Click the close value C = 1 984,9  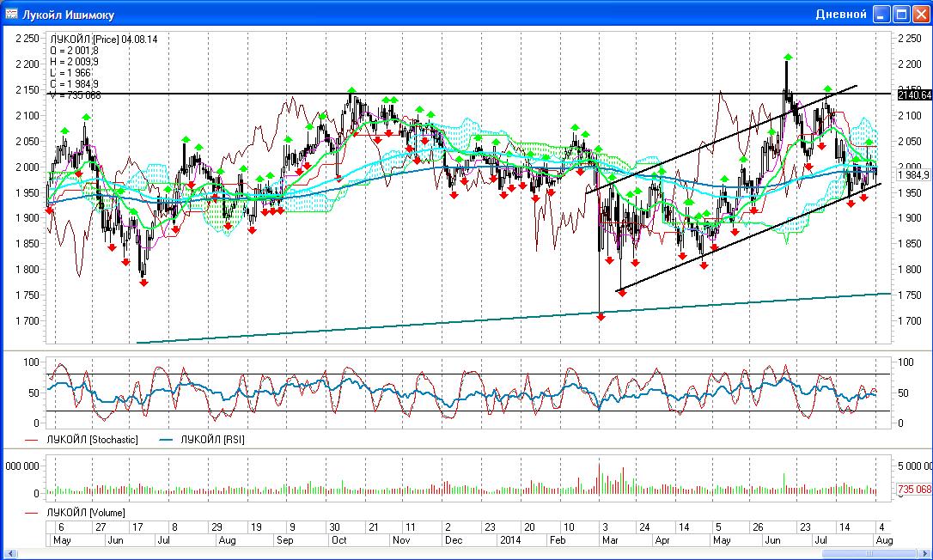[x=75, y=84]
